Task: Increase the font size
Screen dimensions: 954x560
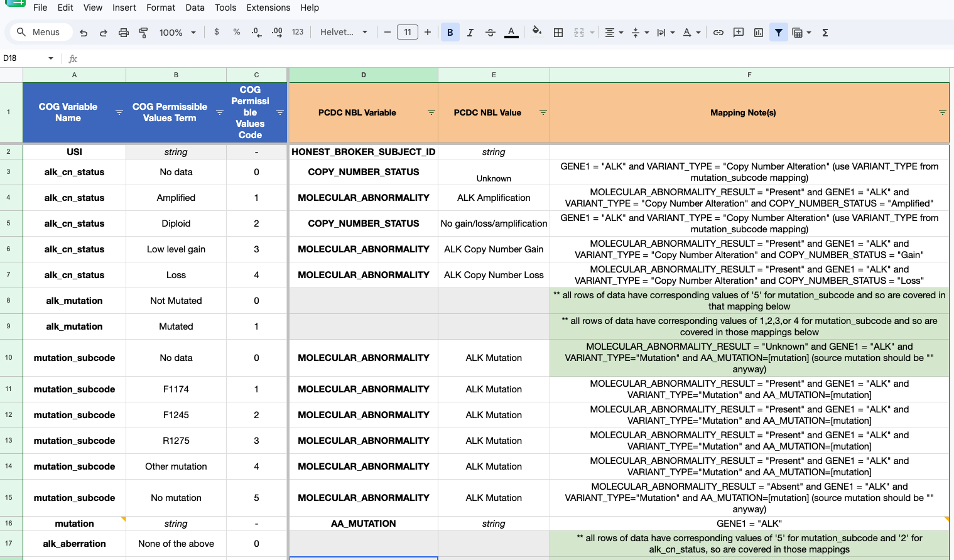Action: [428, 32]
